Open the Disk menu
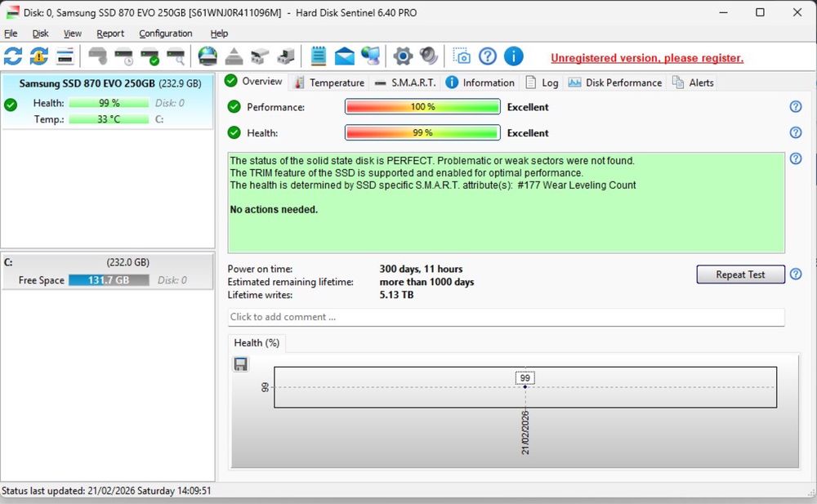This screenshot has height=504, width=817. click(40, 33)
